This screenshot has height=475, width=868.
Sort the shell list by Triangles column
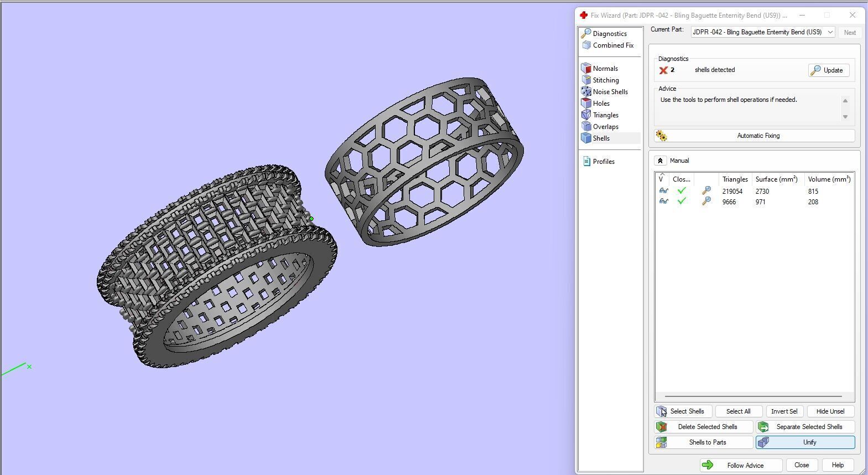[x=735, y=179]
